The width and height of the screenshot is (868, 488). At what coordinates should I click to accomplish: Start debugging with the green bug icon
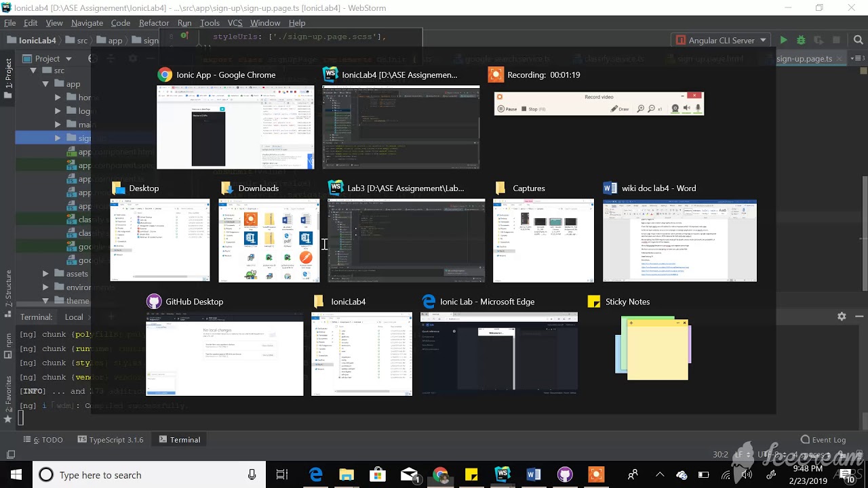[801, 41]
